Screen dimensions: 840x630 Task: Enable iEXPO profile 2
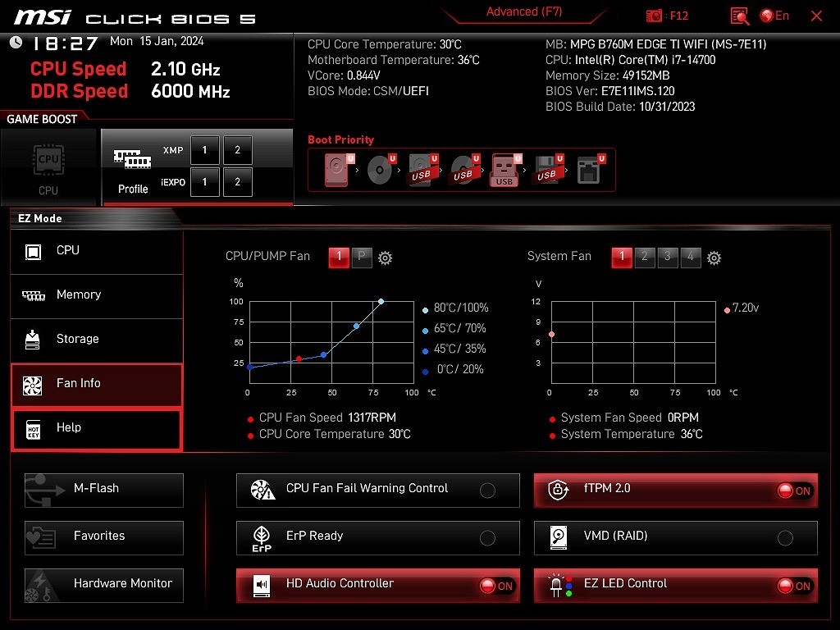pyautogui.click(x=238, y=182)
